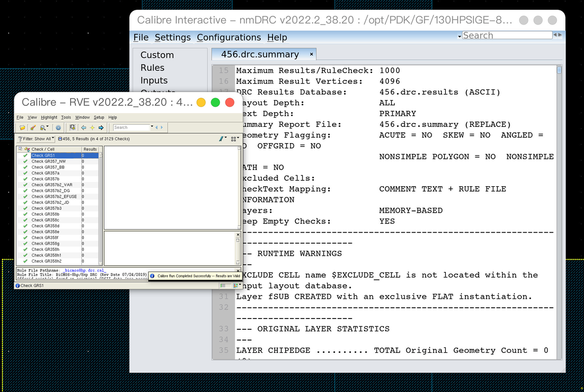Click green checkmark of Check GR357_NW
This screenshot has height=392, width=584.
coord(25,161)
